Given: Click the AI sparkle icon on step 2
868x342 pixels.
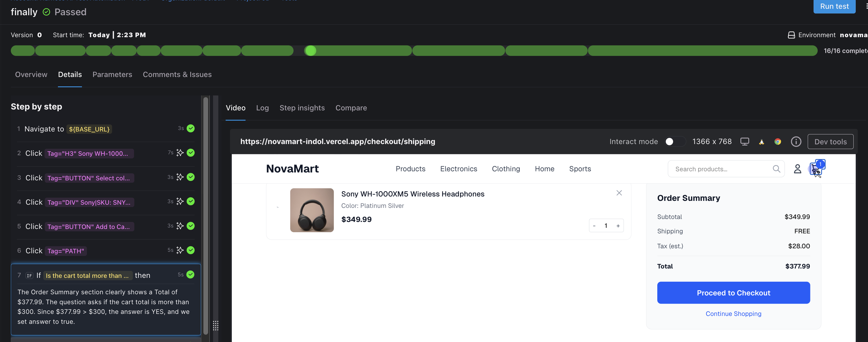Looking at the screenshot, I should coord(180,153).
